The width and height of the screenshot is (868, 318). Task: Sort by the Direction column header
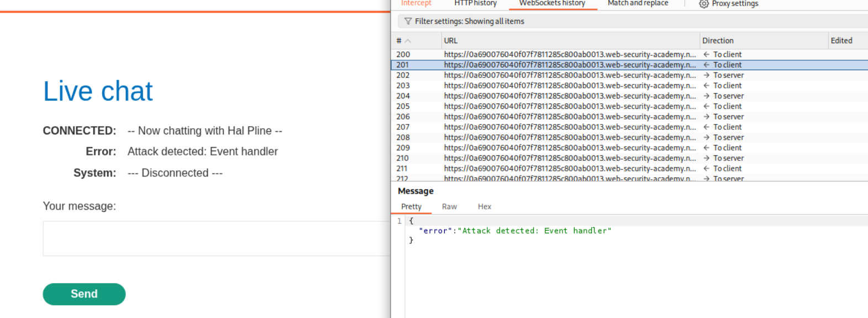pos(718,41)
